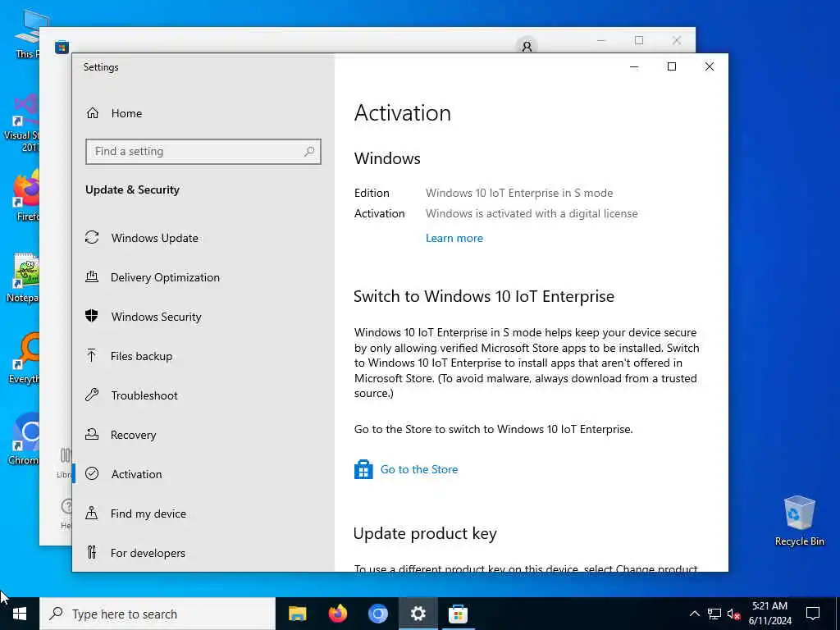Click the taskbar Type here to search box
This screenshot has width=840, height=630.
coord(157,614)
